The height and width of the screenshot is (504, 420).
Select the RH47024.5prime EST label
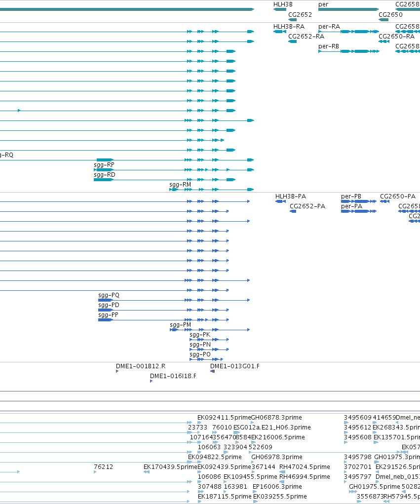point(305,467)
